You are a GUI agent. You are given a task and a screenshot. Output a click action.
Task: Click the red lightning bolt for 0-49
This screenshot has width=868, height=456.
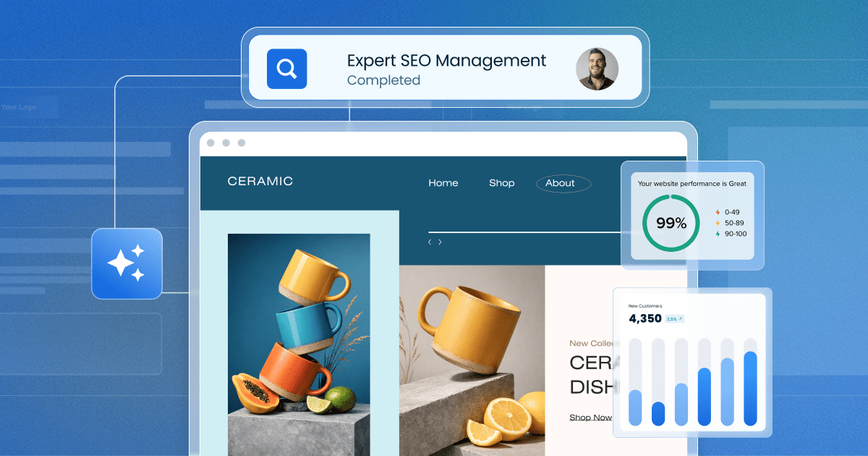click(718, 212)
